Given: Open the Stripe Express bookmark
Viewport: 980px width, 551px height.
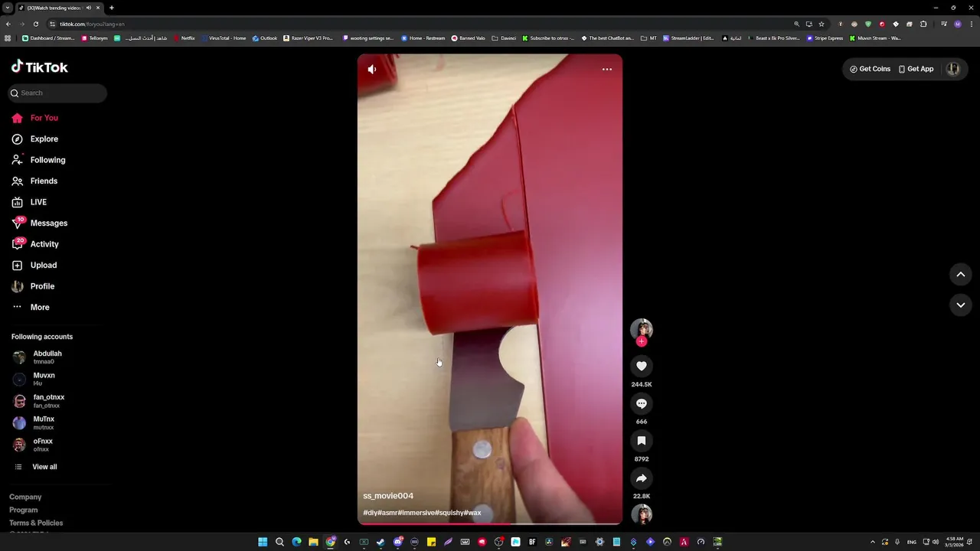Looking at the screenshot, I should point(825,38).
